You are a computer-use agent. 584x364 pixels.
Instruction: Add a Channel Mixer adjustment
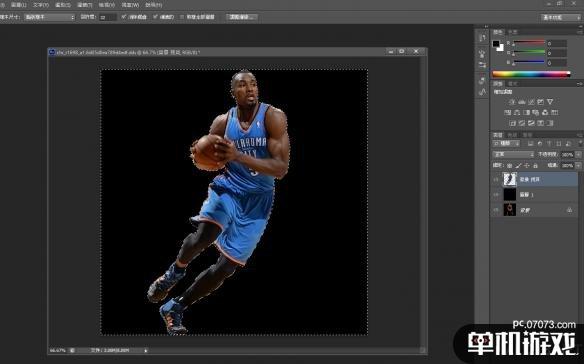(x=545, y=113)
